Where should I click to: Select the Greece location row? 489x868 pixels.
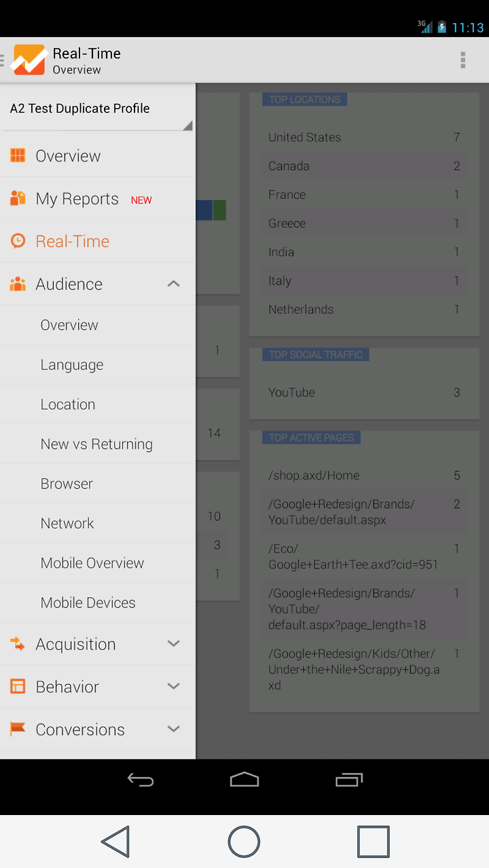364,223
